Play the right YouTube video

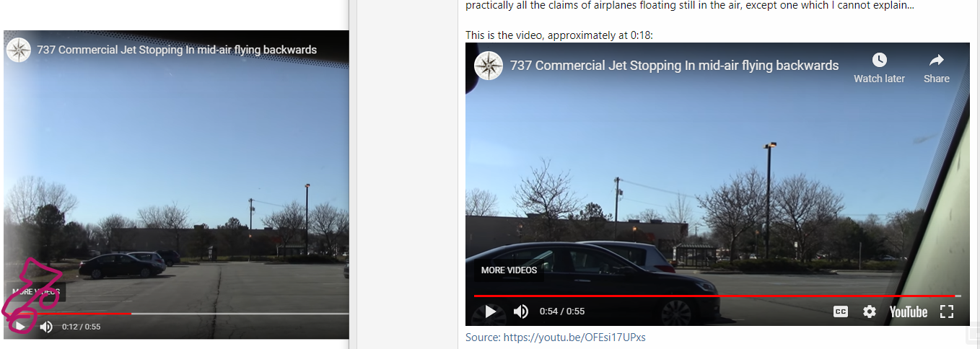tap(490, 312)
